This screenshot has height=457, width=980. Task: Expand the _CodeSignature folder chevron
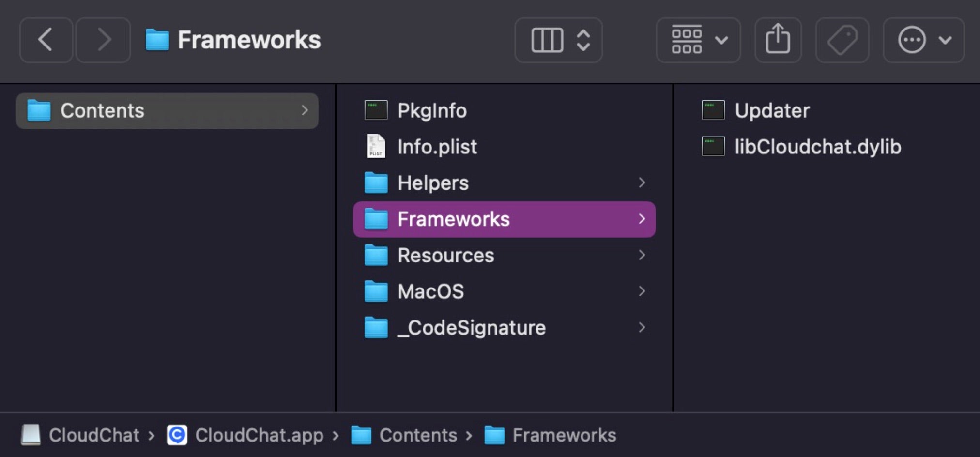tap(642, 328)
